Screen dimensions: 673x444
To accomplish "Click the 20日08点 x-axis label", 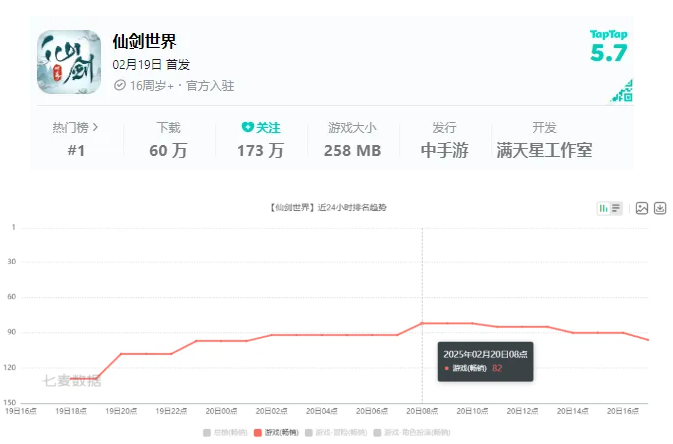I will tap(422, 411).
